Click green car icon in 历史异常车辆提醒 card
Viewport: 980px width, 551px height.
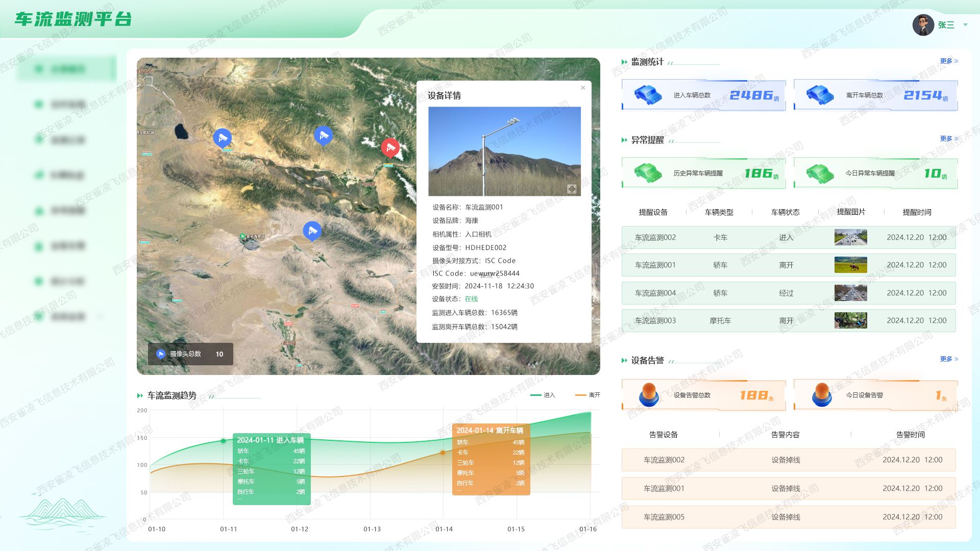click(648, 173)
